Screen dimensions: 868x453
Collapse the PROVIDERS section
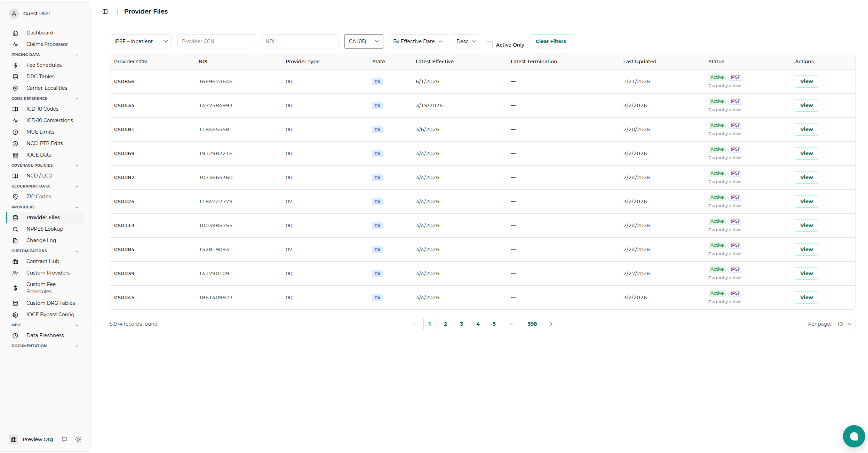[77, 207]
